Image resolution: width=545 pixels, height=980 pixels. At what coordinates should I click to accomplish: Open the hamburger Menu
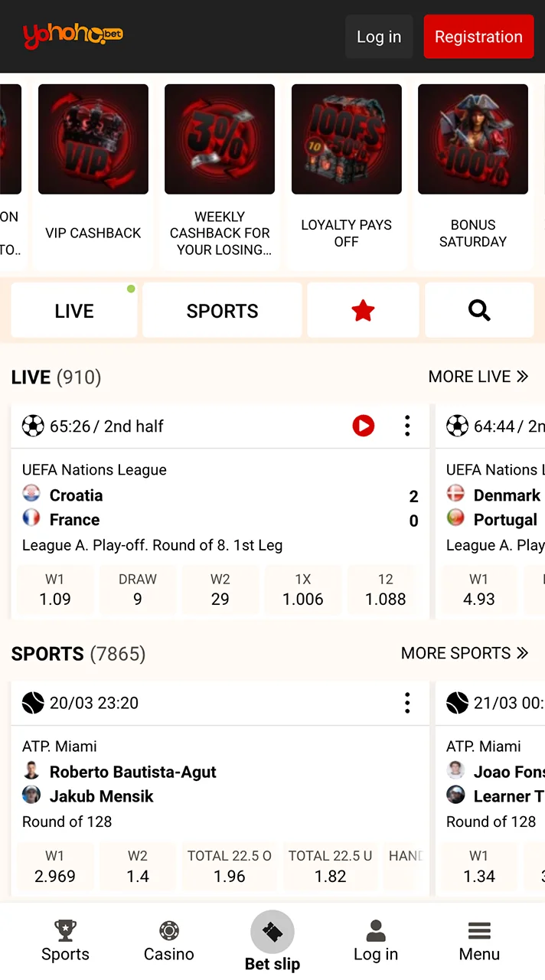479,931
